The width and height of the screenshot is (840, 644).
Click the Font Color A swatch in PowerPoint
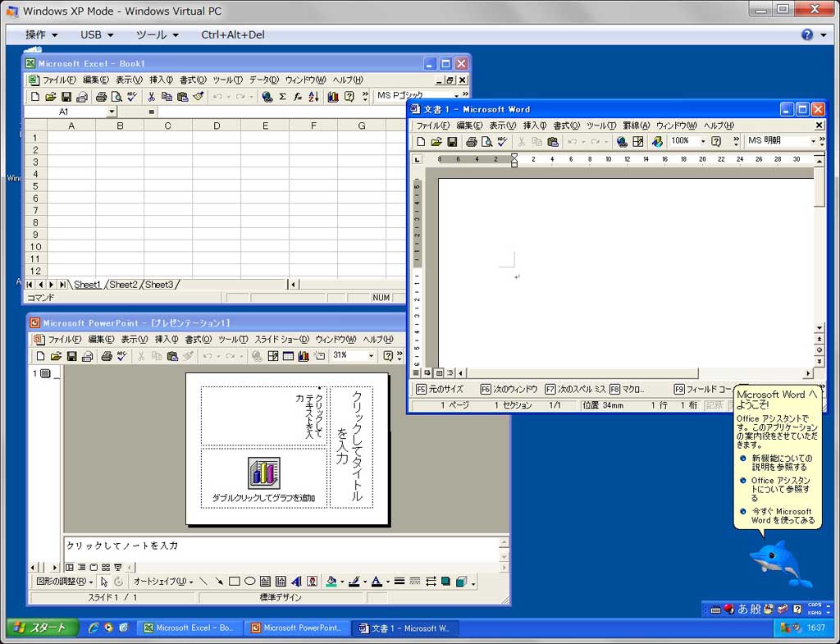pyautogui.click(x=377, y=582)
